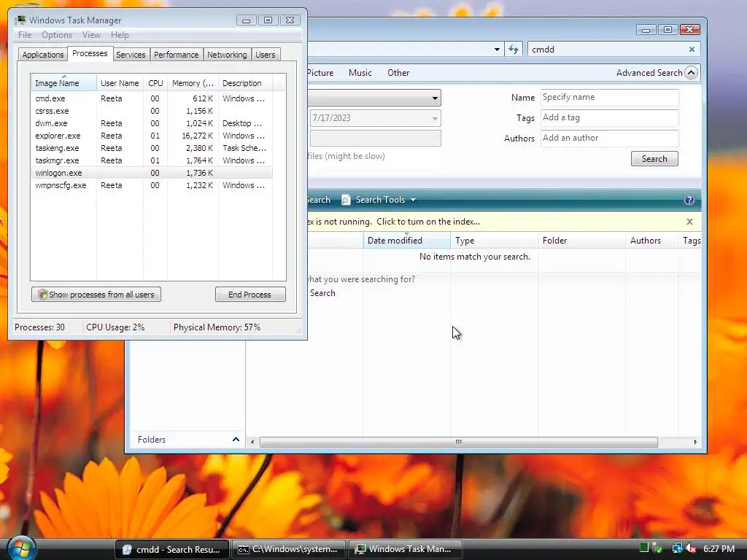Image resolution: width=747 pixels, height=560 pixels.
Task: Sort results by Authors column
Action: pyautogui.click(x=651, y=241)
